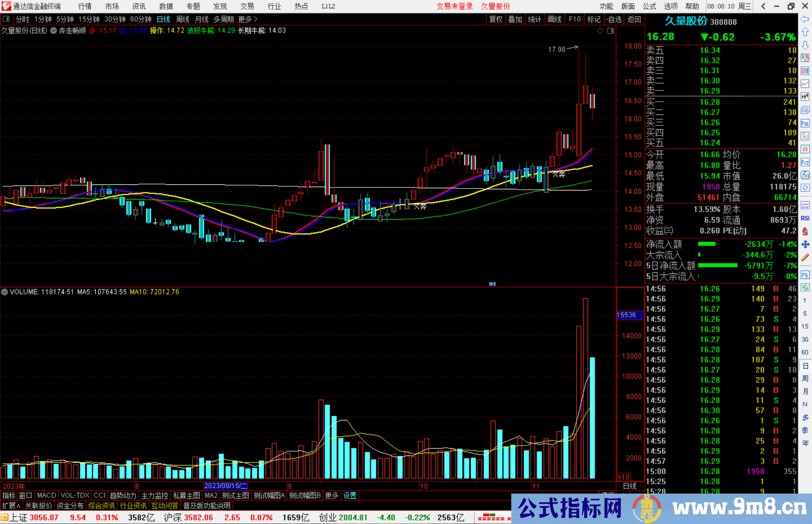Switch to the 周线 period tab
This screenshot has height=524, width=812.
tap(183, 19)
